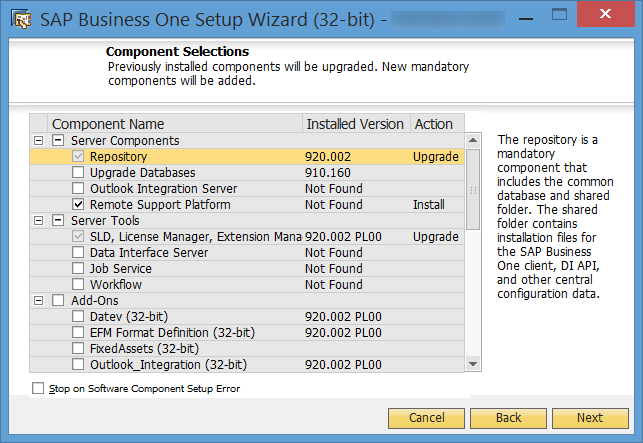This screenshot has height=443, width=643.
Task: Tick the Datev (32-bit) checkbox
Action: (78, 316)
